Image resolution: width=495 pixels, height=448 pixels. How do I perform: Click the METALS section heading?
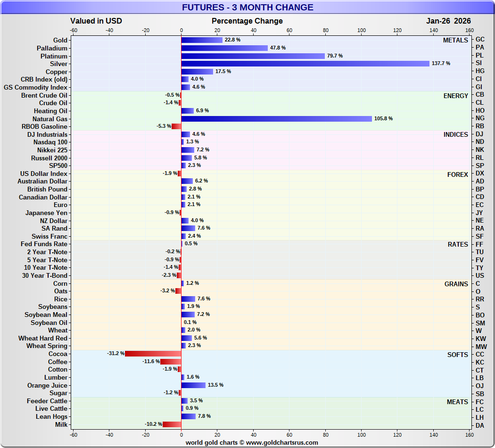tap(455, 40)
